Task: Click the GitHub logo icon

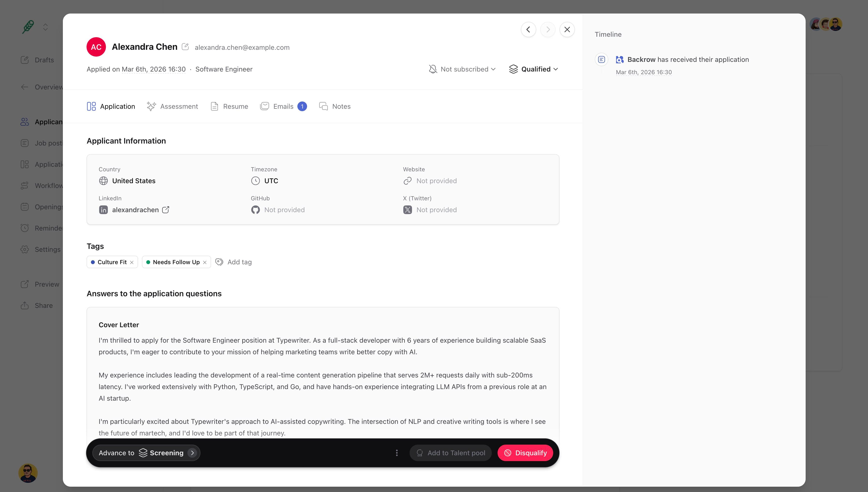Action: (x=256, y=210)
